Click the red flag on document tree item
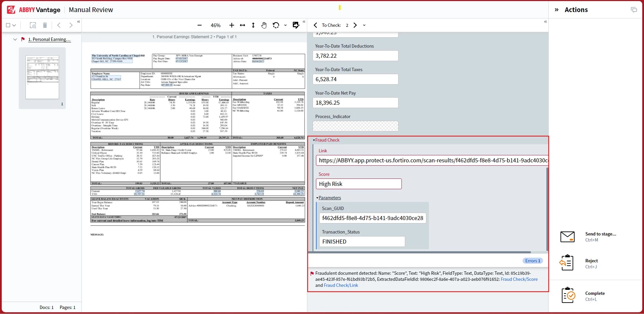 [x=23, y=39]
